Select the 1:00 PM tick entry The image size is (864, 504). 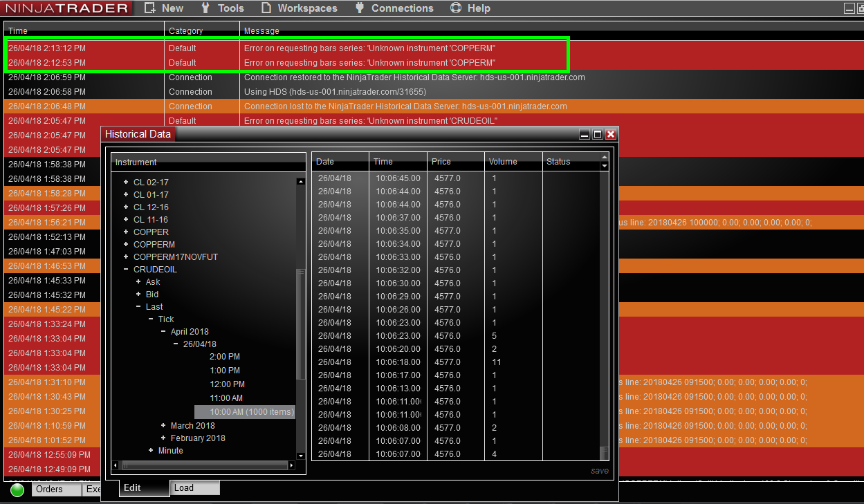point(225,371)
